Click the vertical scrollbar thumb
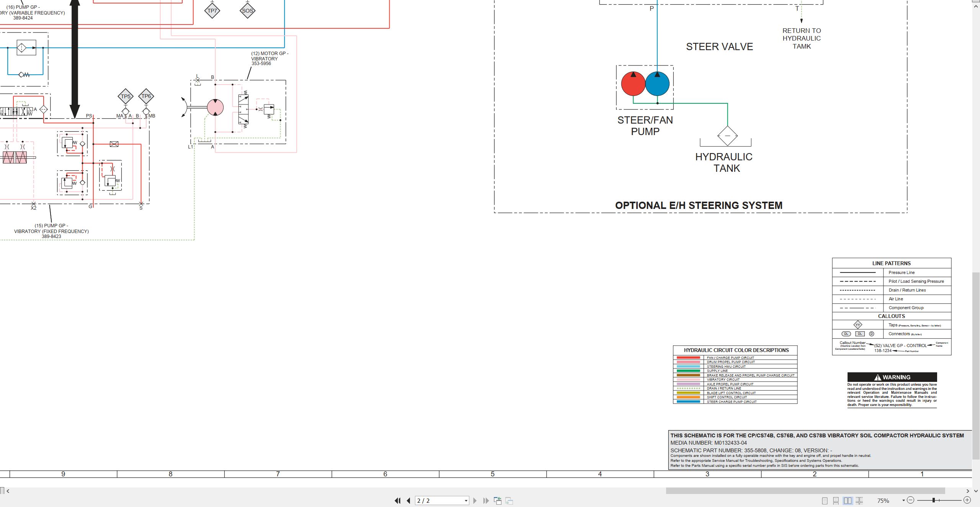Viewport: 980px width, 507px height. pos(976,365)
